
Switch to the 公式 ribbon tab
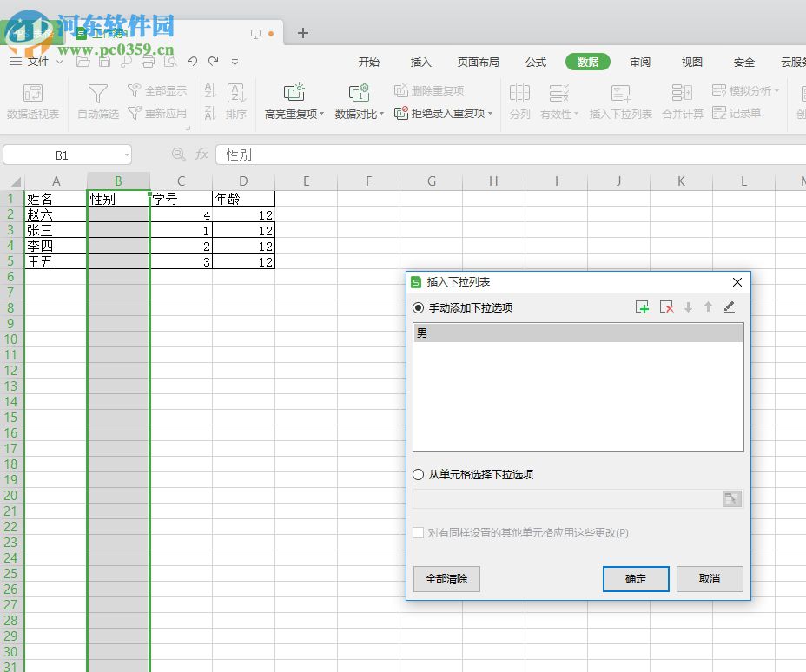(x=536, y=62)
